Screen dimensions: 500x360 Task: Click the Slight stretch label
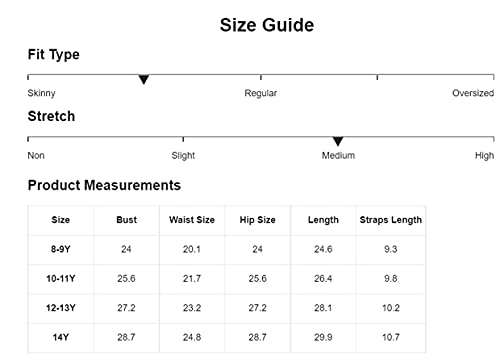pyautogui.click(x=183, y=156)
